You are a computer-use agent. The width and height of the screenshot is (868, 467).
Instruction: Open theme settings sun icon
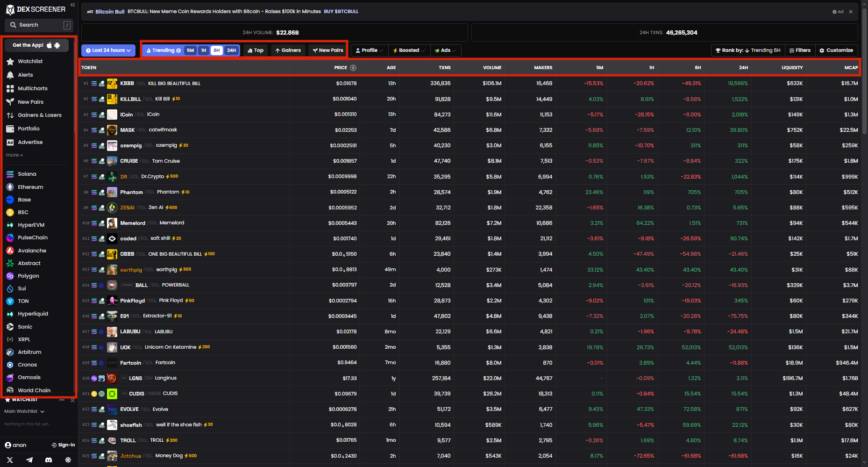pyautogui.click(x=68, y=460)
